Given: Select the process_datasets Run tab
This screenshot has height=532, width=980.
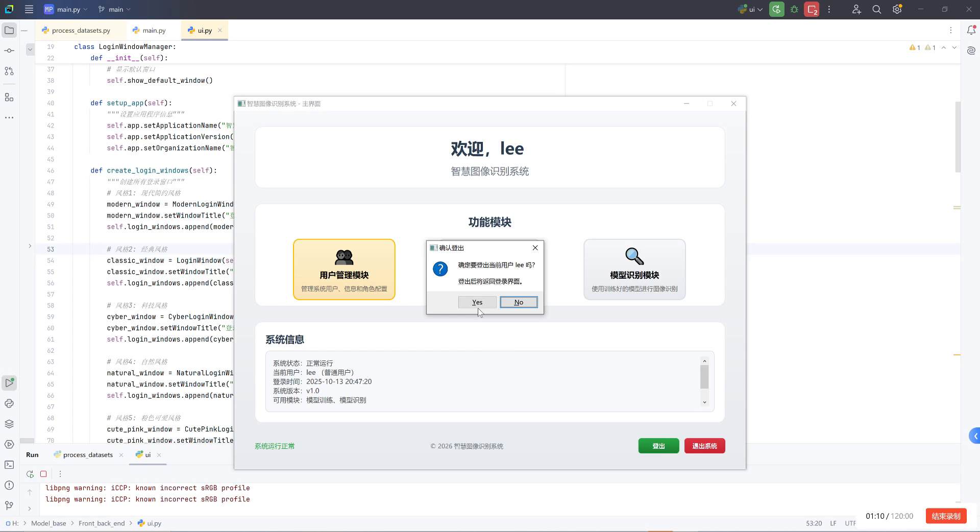Looking at the screenshot, I should tap(83, 455).
